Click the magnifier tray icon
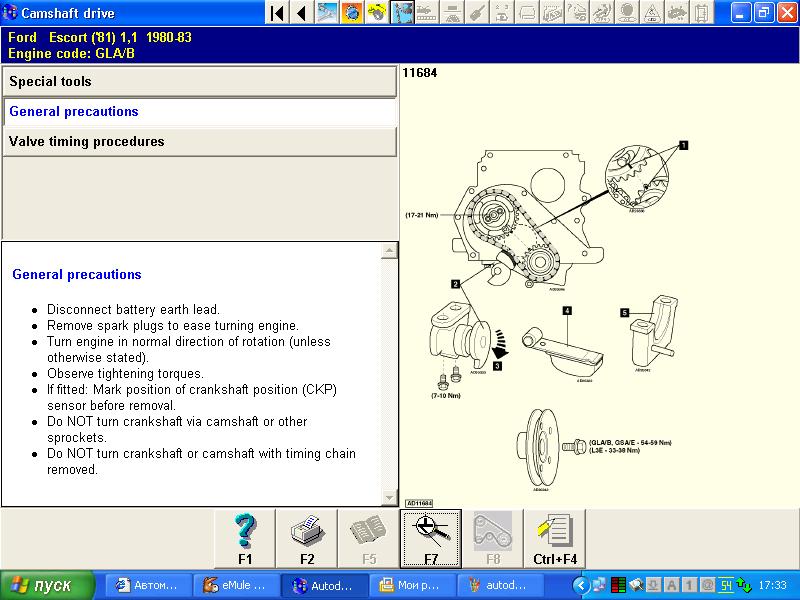This screenshot has height=600, width=800. [636, 585]
